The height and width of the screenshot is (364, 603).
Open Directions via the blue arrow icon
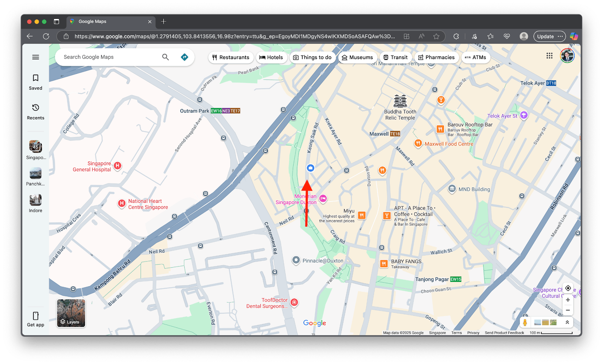point(184,57)
